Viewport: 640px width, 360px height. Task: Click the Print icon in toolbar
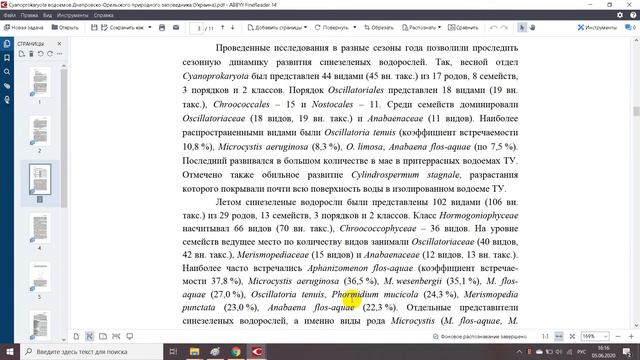coord(162,27)
